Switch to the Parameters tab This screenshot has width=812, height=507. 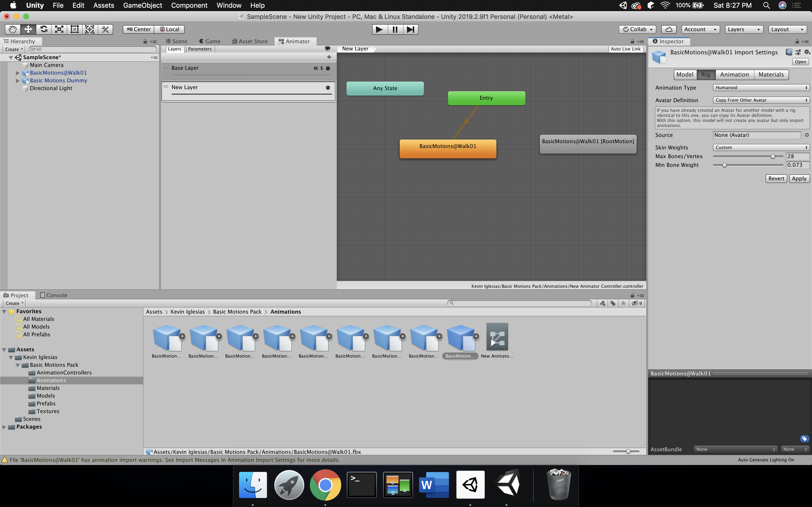coord(200,49)
